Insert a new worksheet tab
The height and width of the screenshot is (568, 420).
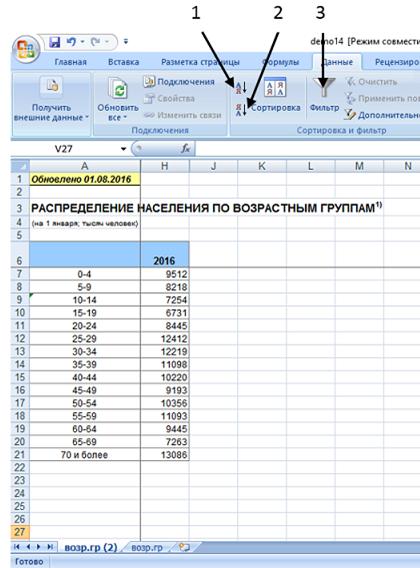coord(184,547)
